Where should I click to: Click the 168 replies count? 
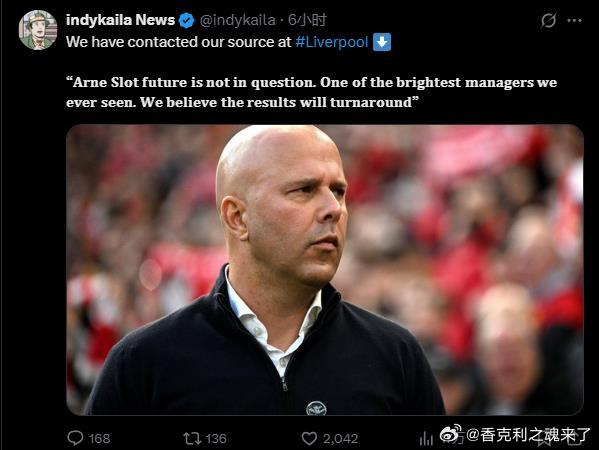tap(99, 439)
